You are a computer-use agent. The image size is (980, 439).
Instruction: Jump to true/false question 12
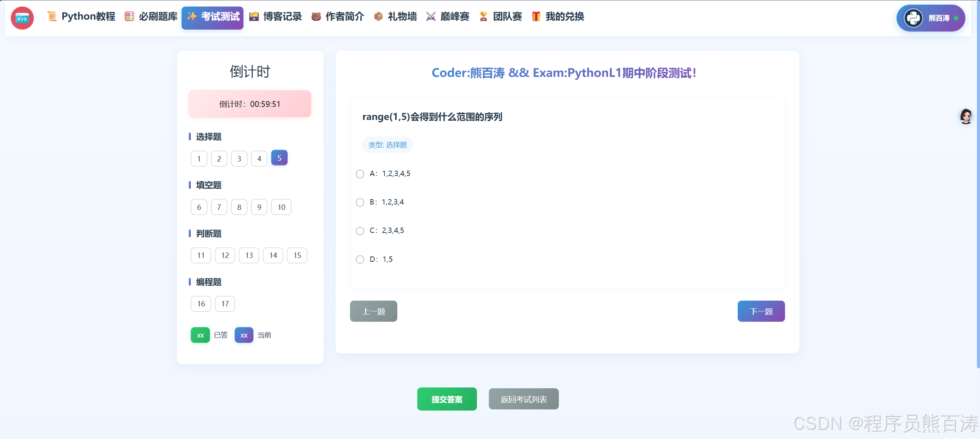pyautogui.click(x=225, y=255)
